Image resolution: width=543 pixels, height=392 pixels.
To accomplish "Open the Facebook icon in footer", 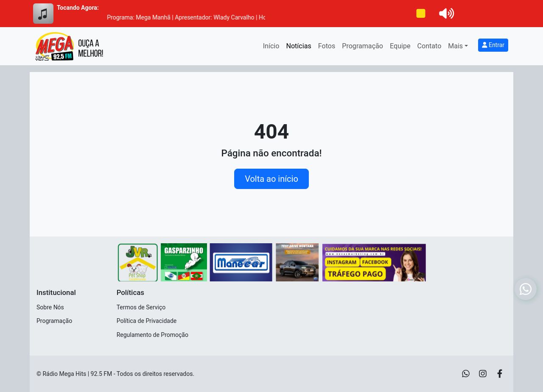I will click(500, 373).
